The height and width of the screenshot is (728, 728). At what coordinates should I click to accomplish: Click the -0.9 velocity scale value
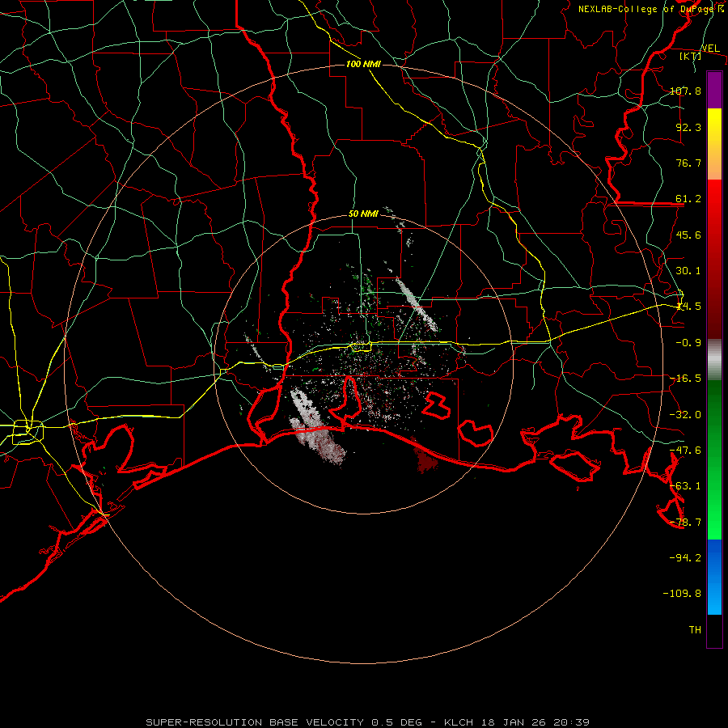(688, 343)
